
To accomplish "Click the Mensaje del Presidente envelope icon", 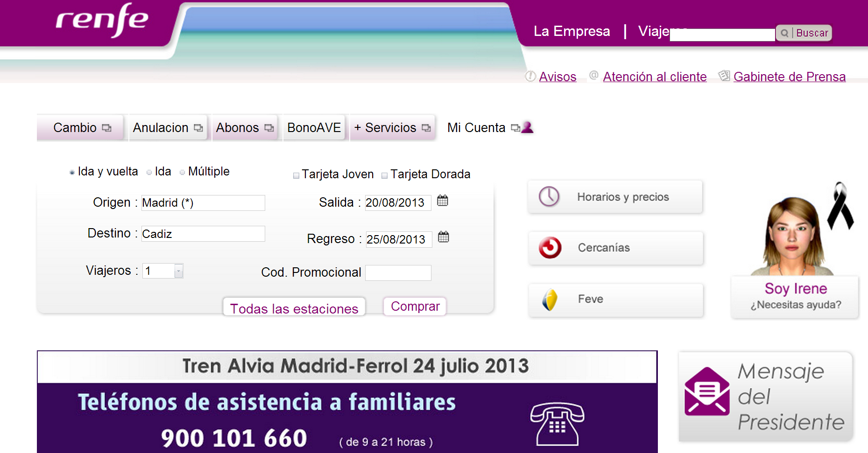I will point(707,391).
